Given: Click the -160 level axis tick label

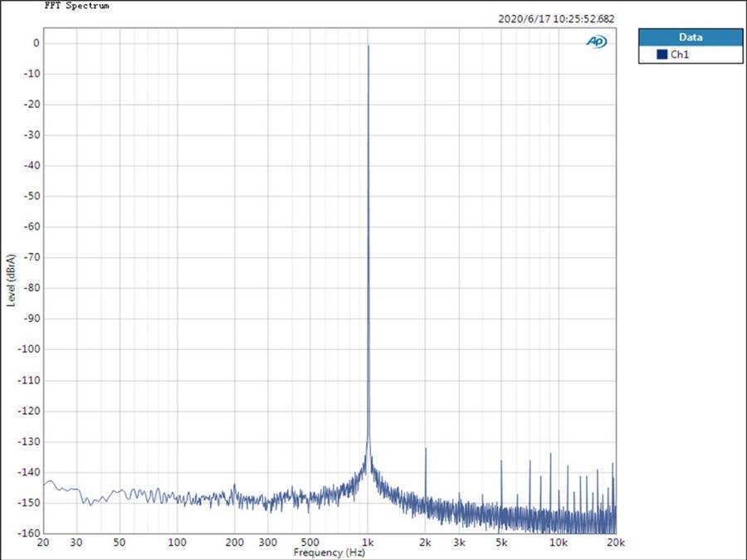Looking at the screenshot, I should [x=31, y=533].
